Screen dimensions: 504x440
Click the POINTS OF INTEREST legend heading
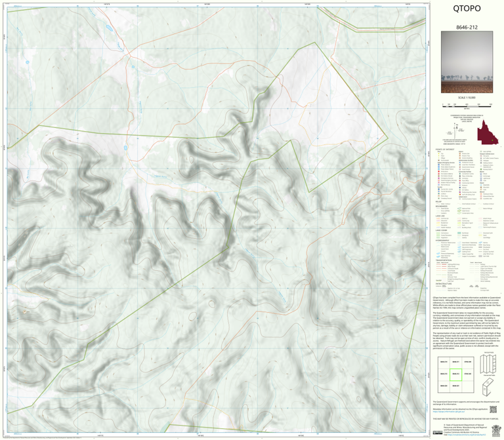click(x=445, y=150)
